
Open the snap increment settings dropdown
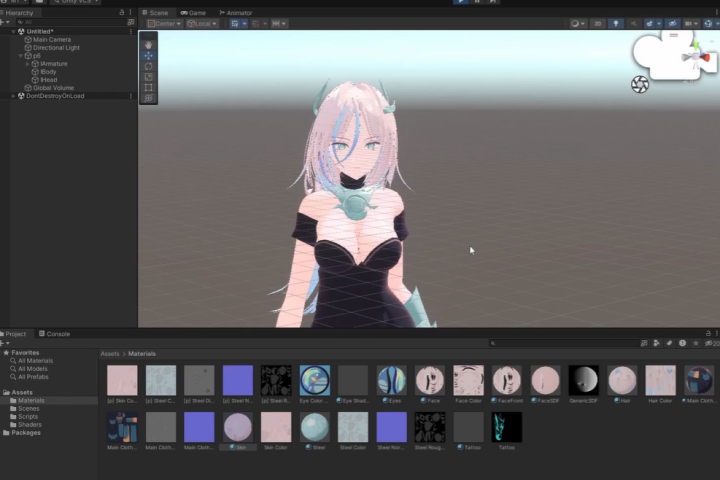click(279, 23)
